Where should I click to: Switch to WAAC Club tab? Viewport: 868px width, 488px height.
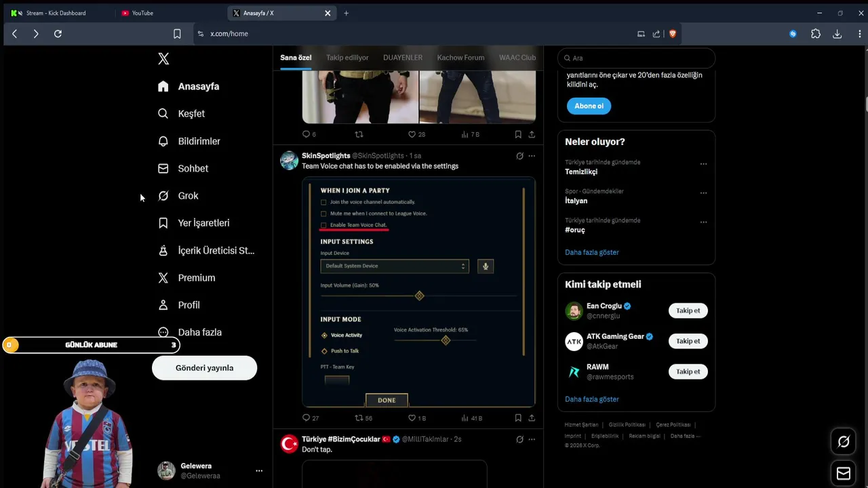pyautogui.click(x=517, y=58)
